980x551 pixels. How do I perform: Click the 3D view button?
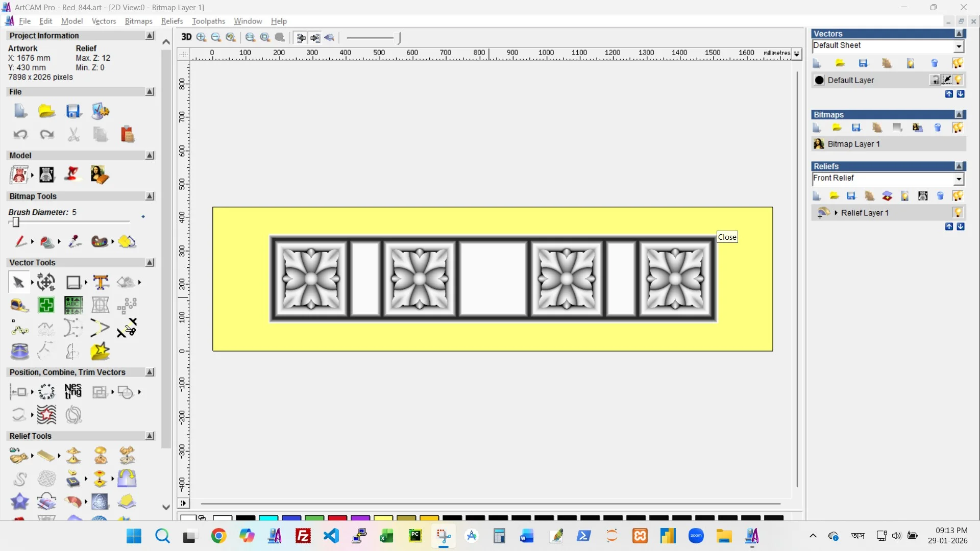coord(186,37)
